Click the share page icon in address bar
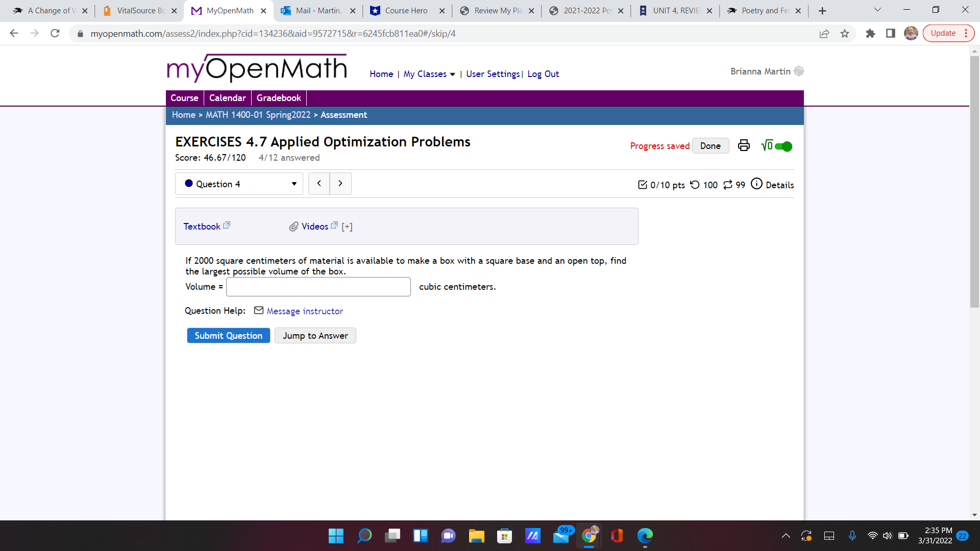This screenshot has height=551, width=980. [x=824, y=34]
